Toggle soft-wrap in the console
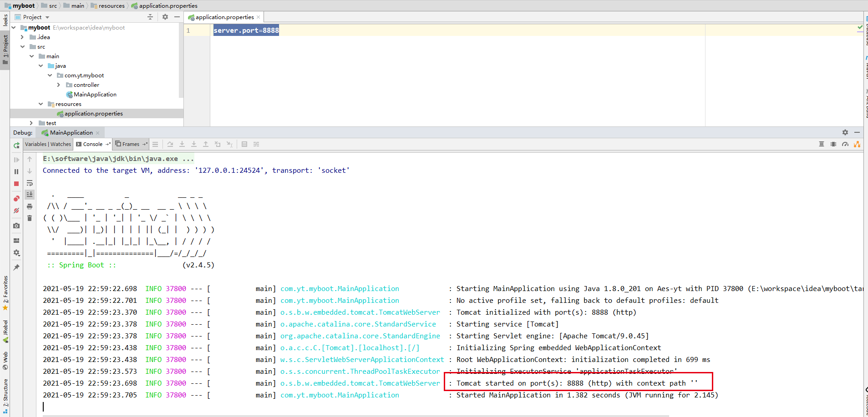 pyautogui.click(x=30, y=184)
